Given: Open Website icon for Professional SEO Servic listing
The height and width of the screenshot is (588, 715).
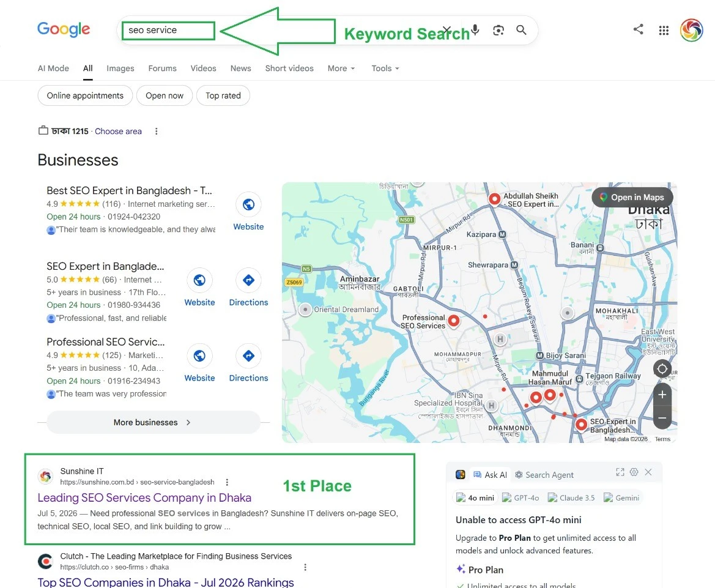Looking at the screenshot, I should 199,356.
